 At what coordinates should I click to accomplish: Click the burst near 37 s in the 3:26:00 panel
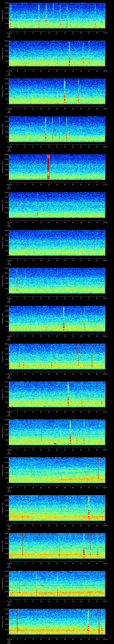(x=68, y=394)
